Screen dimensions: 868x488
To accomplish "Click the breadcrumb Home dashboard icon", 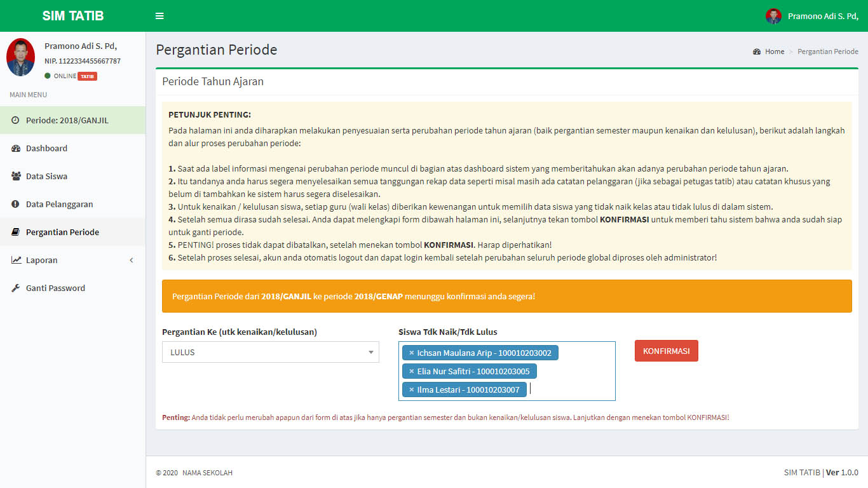I will (757, 51).
